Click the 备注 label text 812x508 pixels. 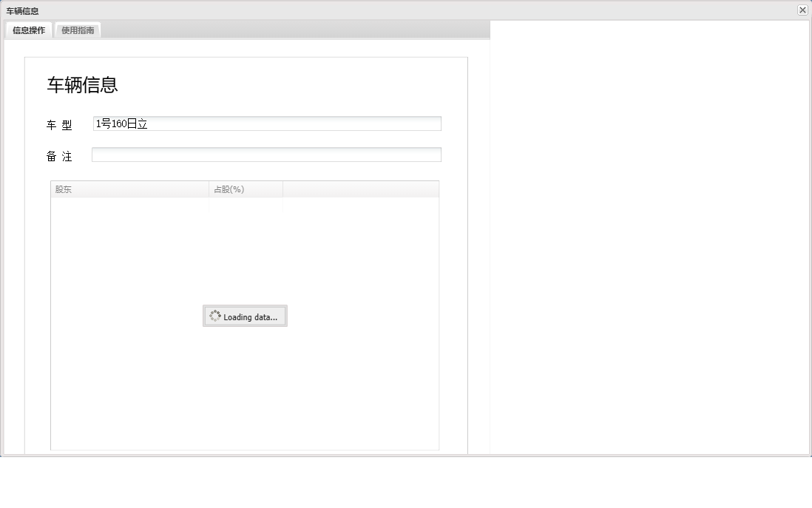pyautogui.click(x=59, y=156)
